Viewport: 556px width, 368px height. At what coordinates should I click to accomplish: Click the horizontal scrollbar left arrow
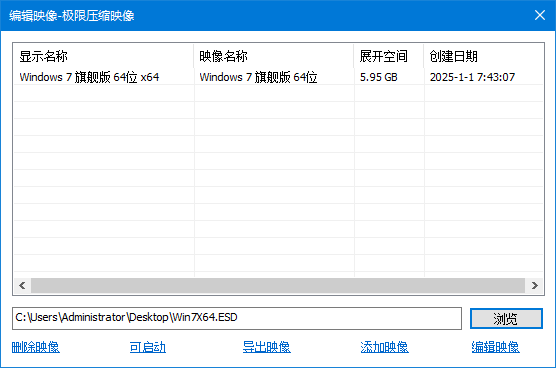[x=22, y=285]
